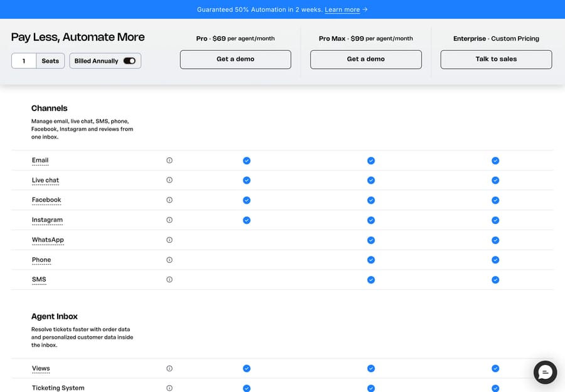Click the info icon next to Live chat
This screenshot has width=565, height=392.
[x=169, y=180]
